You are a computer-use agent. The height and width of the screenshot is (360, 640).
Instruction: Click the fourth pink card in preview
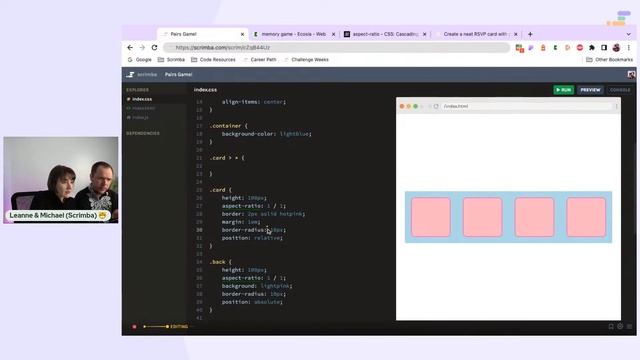586,217
